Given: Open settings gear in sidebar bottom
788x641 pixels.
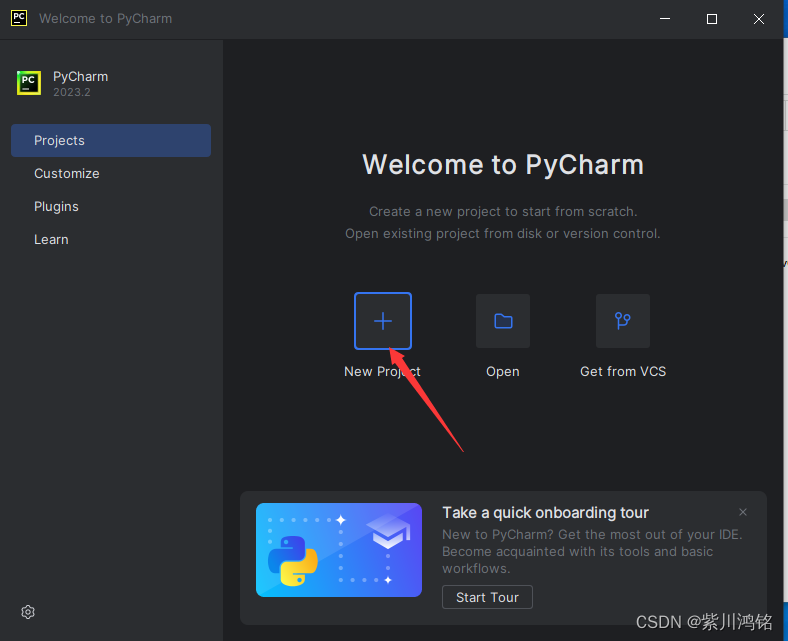Looking at the screenshot, I should (x=28, y=612).
